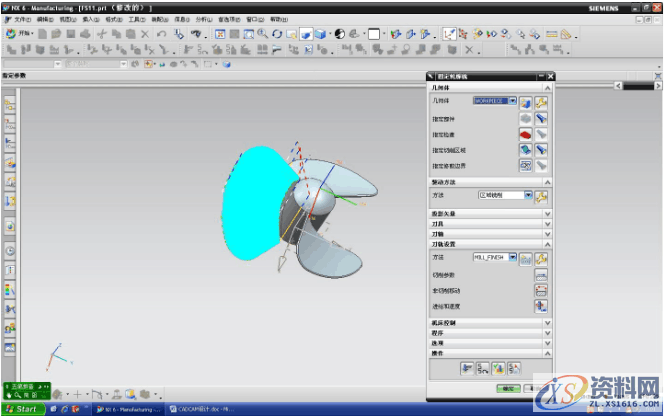Switch to CAD/CAM taskbar window
Viewport: 667px width, 417px height.
198,410
